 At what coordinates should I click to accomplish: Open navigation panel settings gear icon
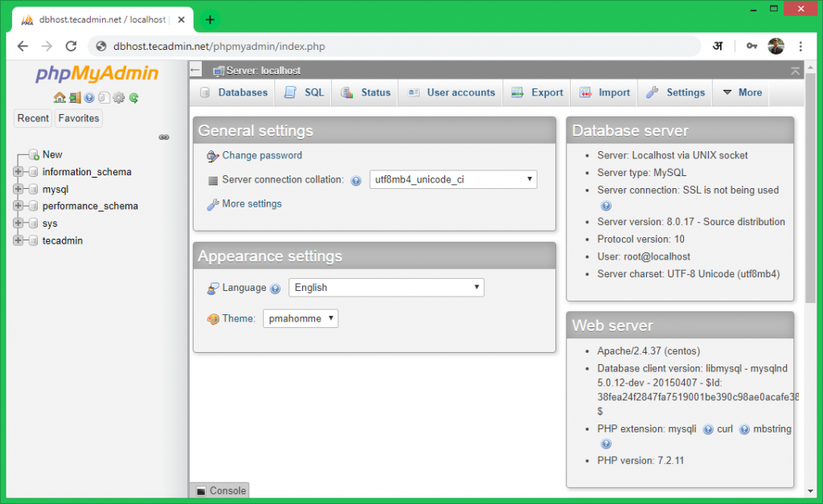(119, 98)
